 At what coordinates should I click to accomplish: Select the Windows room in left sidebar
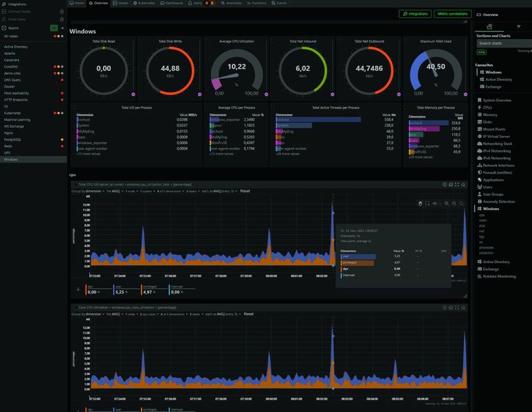point(33,159)
